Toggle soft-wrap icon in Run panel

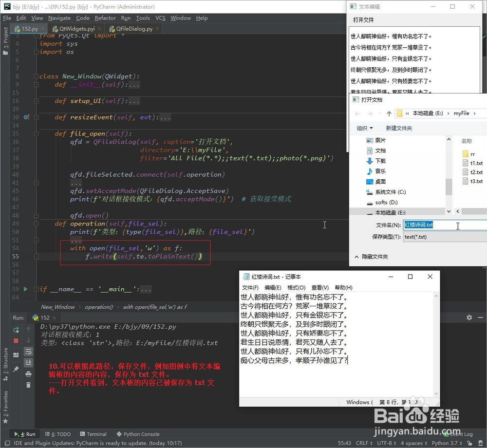coord(28,352)
